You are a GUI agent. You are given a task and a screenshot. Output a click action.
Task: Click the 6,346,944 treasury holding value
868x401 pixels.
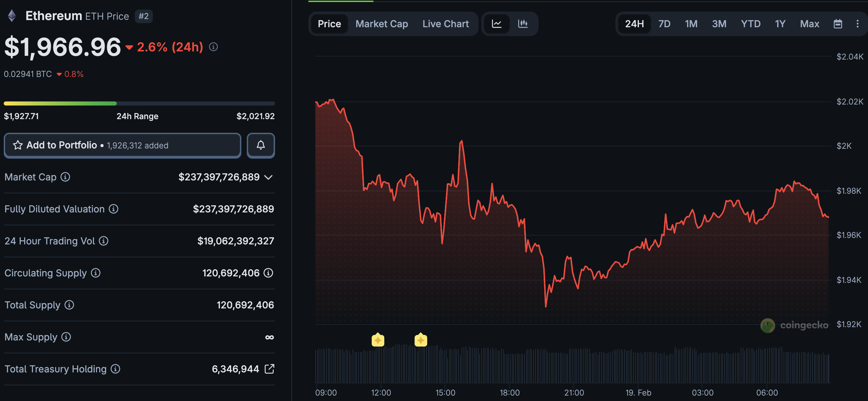pos(236,369)
